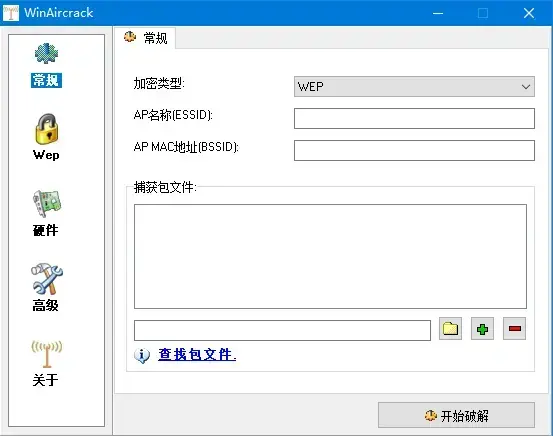Click the 捕获包文件 group label
The image size is (553, 436).
click(x=165, y=187)
